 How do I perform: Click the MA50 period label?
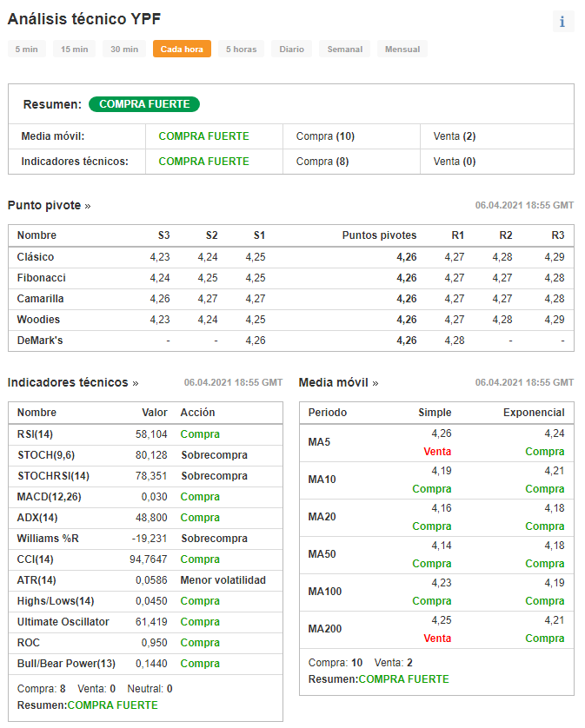pos(322,554)
